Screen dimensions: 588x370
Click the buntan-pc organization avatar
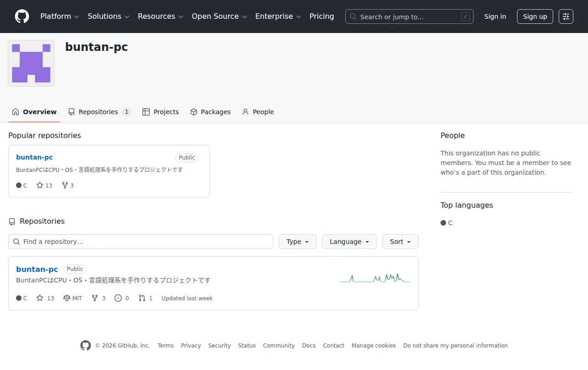coord(31,63)
